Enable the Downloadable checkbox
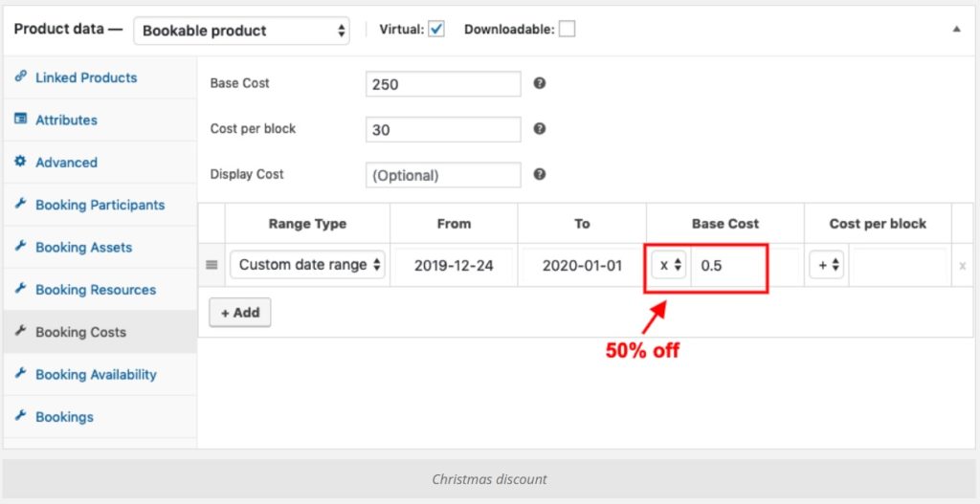Image resolution: width=980 pixels, height=504 pixels. [567, 30]
